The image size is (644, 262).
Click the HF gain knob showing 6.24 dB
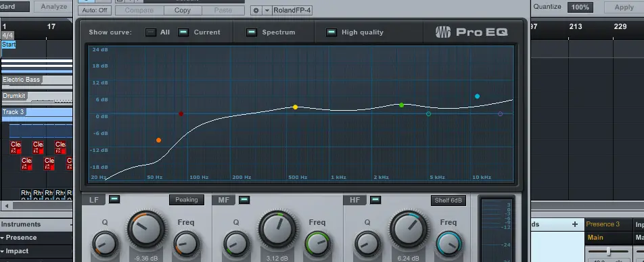pyautogui.click(x=409, y=229)
